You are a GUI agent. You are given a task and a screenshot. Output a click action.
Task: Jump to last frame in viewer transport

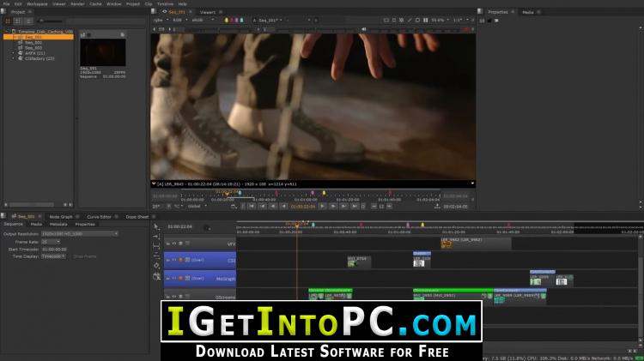(355, 207)
